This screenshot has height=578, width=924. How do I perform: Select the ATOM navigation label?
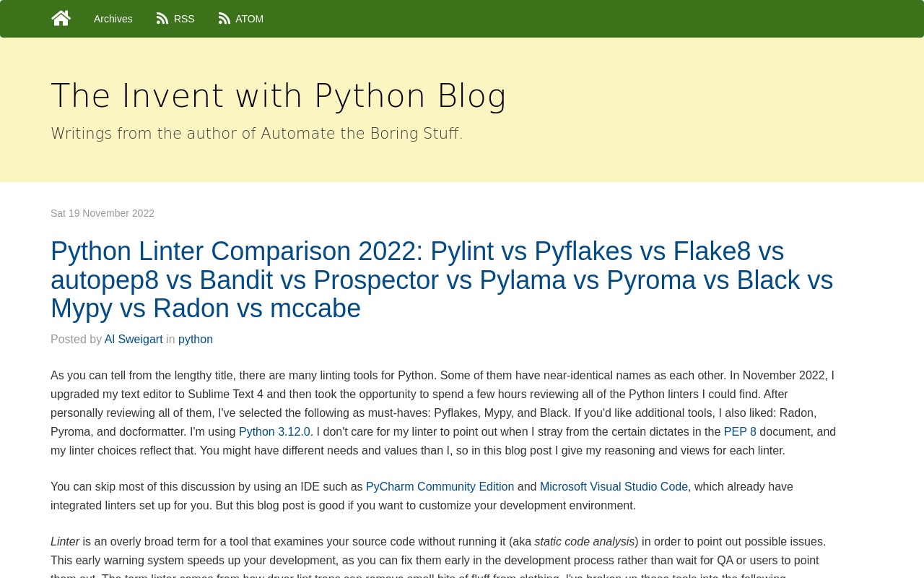(x=249, y=19)
